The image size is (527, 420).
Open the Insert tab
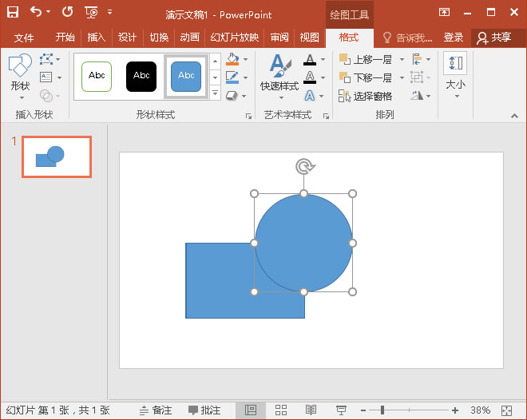(x=96, y=38)
